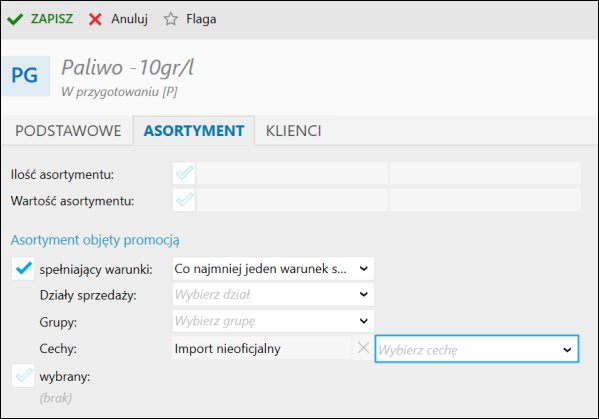Toggle the Ilość asortymentu checkbox
599x419 pixels.
[x=184, y=173]
